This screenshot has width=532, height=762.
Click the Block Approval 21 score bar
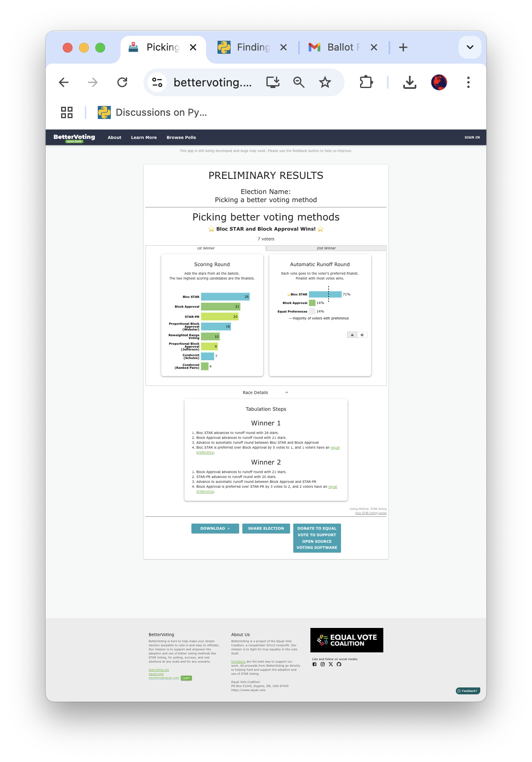pos(221,307)
